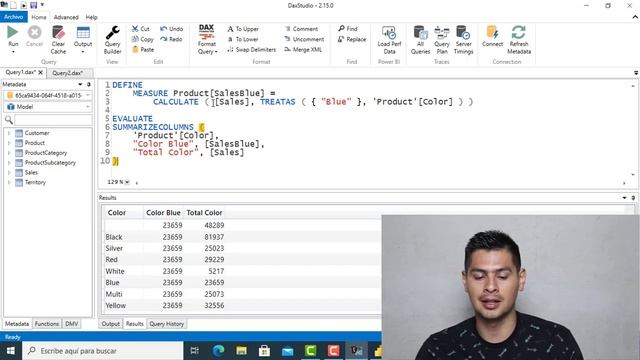
Task: Clear the cache
Action: point(58,40)
